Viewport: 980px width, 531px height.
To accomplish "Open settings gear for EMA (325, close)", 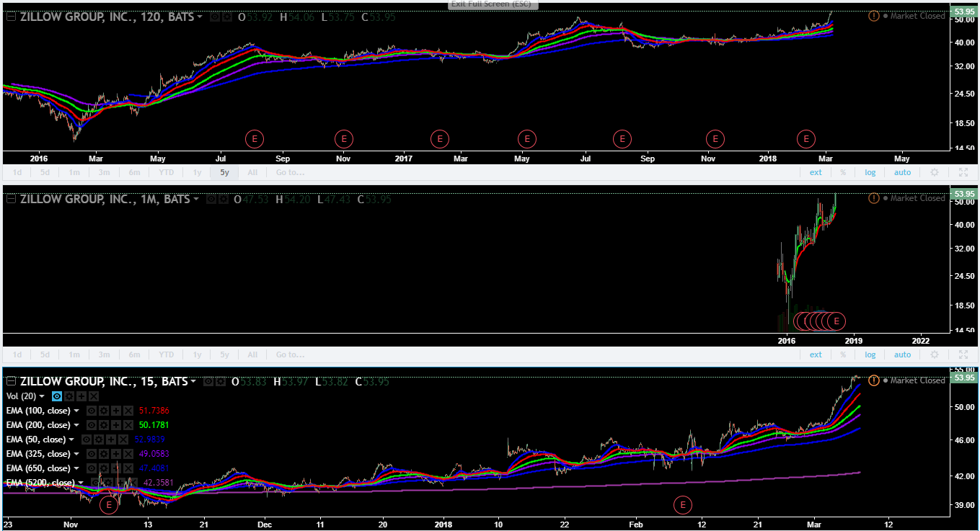I will tap(104, 454).
